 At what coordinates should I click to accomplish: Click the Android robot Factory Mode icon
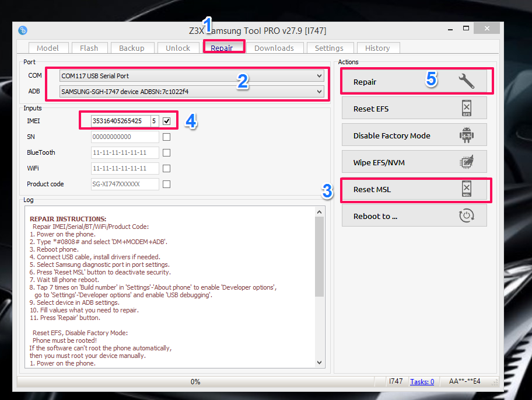pos(467,135)
